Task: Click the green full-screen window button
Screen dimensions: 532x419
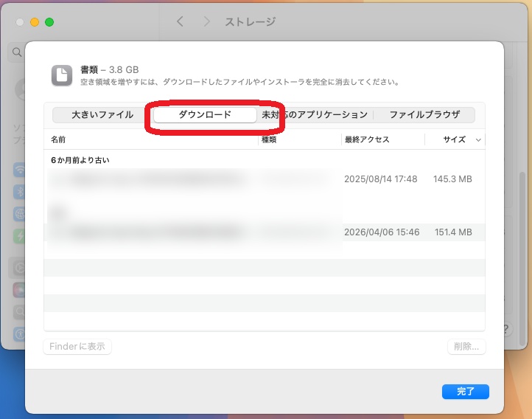Action: coord(49,22)
